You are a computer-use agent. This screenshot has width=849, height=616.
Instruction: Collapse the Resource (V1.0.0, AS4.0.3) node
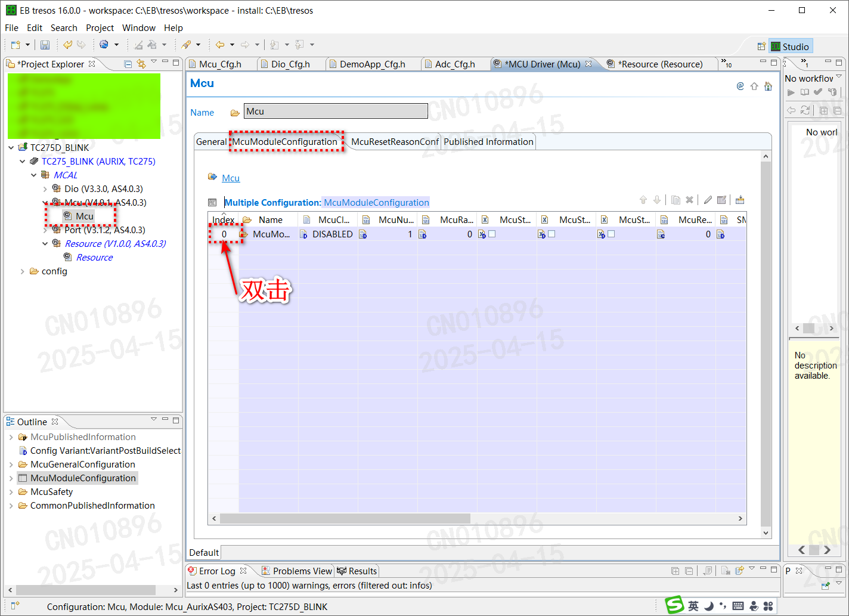click(45, 244)
